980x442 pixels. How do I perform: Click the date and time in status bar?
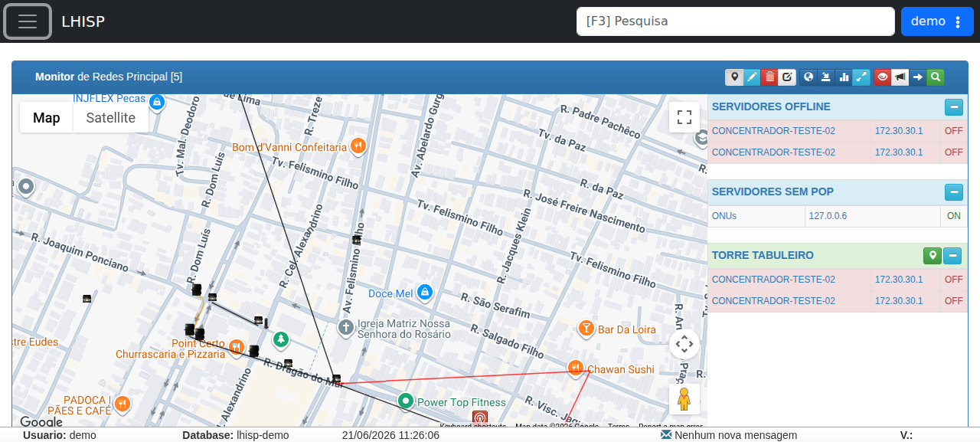pos(390,435)
